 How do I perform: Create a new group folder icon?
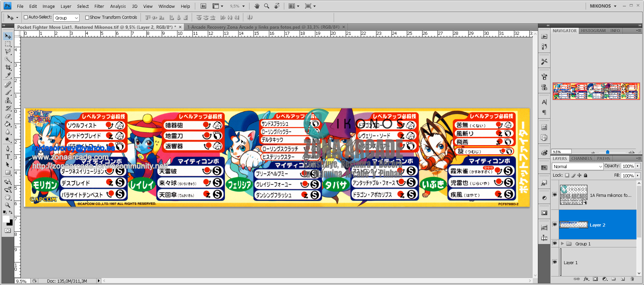614,279
